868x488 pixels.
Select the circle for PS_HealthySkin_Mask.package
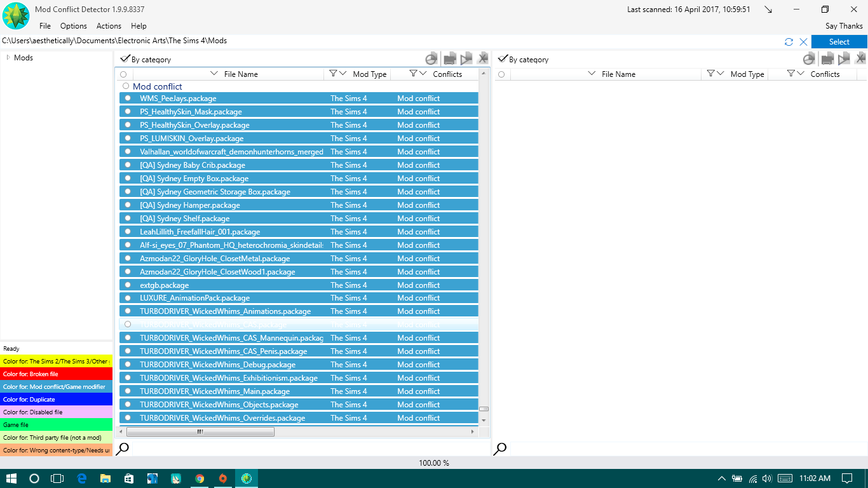[128, 111]
